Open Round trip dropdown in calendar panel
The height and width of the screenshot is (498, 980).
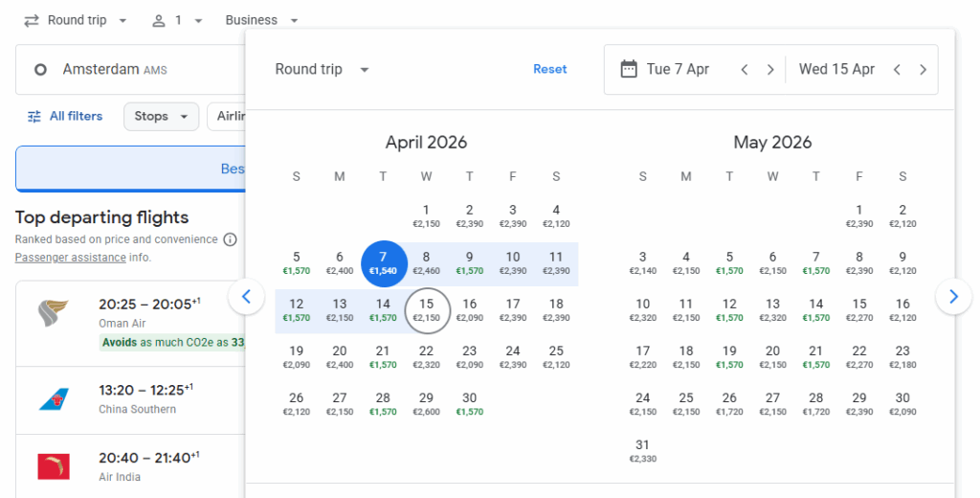(x=323, y=70)
